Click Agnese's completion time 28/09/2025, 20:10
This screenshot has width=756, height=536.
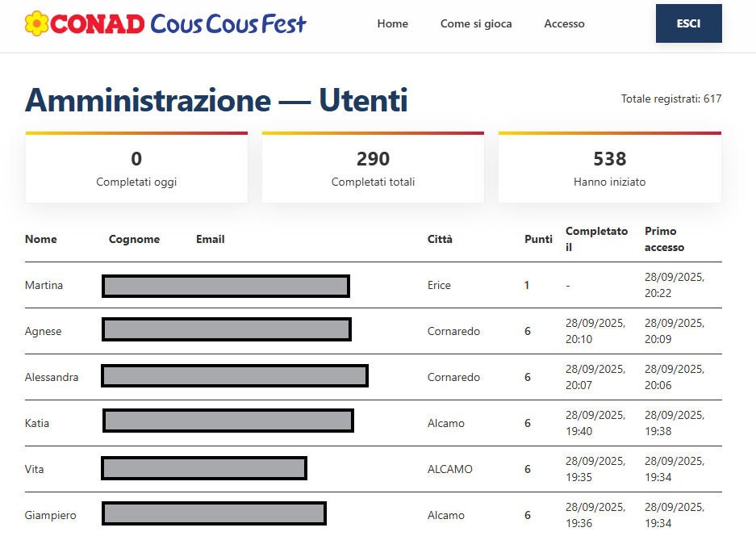[x=595, y=331]
